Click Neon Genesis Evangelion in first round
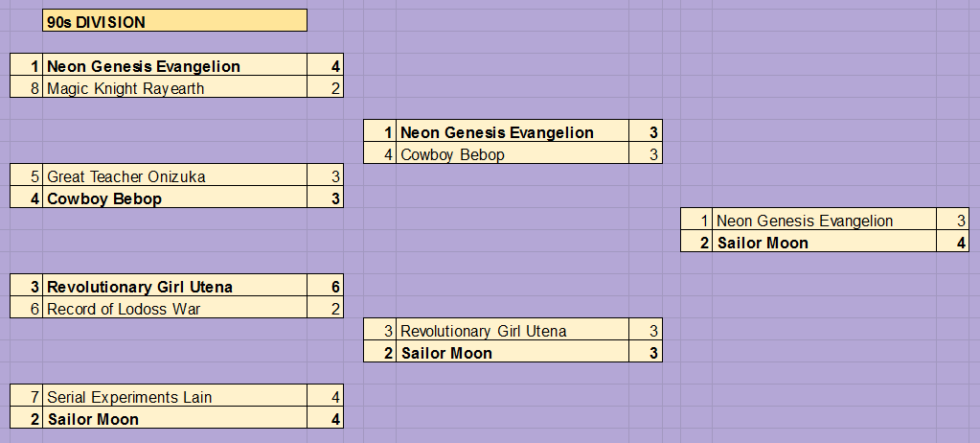This screenshot has height=443, width=980. click(174, 65)
